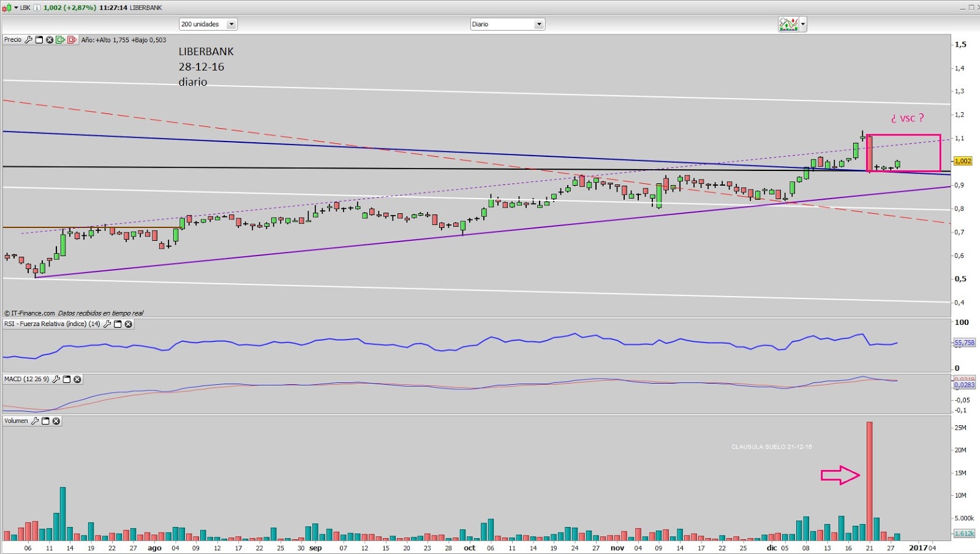Viewport: 980px width, 554px height.
Task: Close the MACD indicator panel
Action: click(77, 379)
